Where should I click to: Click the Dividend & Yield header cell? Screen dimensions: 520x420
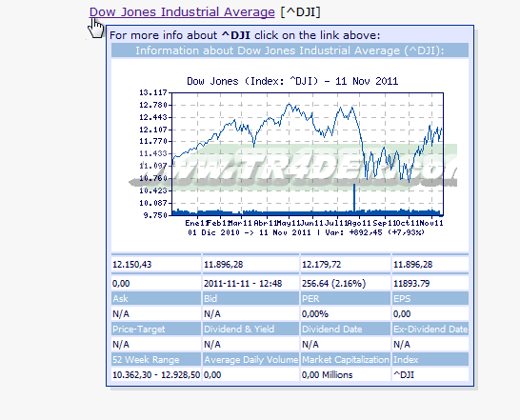point(250,330)
